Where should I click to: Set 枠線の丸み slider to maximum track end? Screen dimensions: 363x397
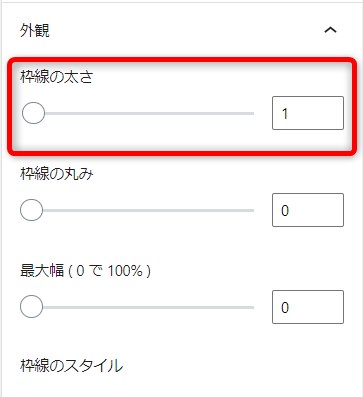(x=253, y=210)
